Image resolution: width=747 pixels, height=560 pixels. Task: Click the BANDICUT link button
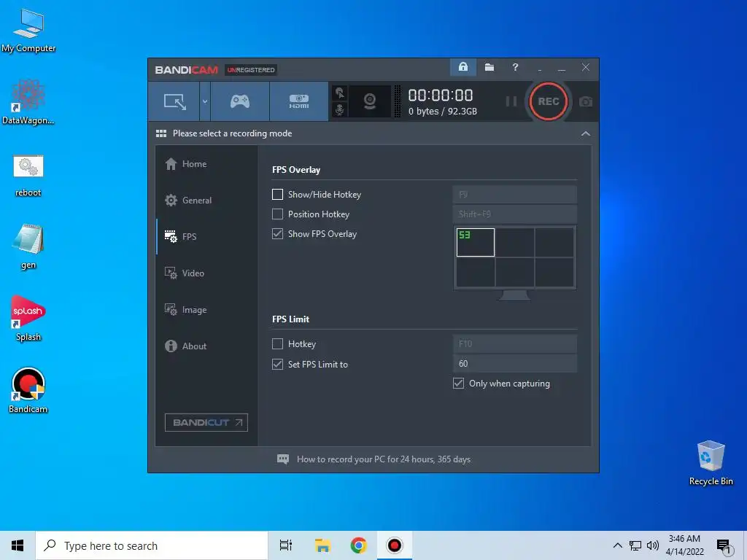pos(206,422)
